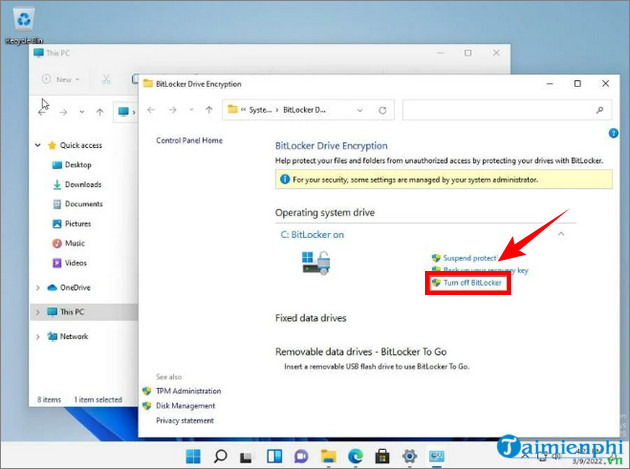The height and width of the screenshot is (469, 630).
Task: Click C: BitLocker on drive heading
Action: 312,235
